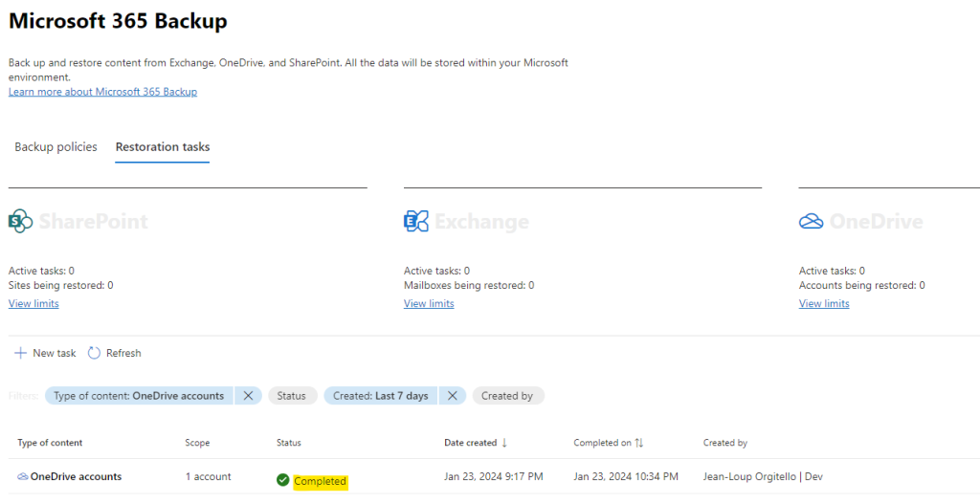This screenshot has width=980, height=503.
Task: Remove the Created Last 7 days filter
Action: click(x=453, y=396)
